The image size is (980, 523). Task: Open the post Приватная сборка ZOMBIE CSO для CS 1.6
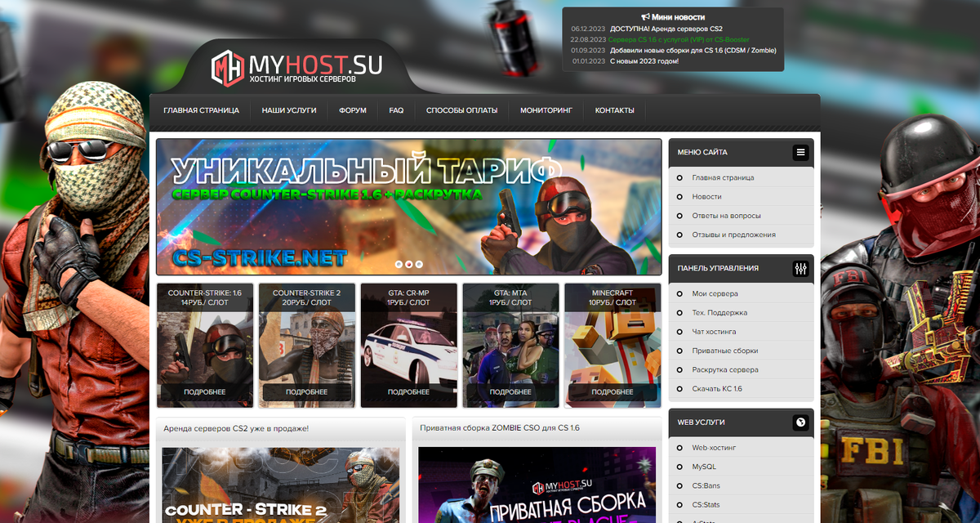pyautogui.click(x=500, y=428)
